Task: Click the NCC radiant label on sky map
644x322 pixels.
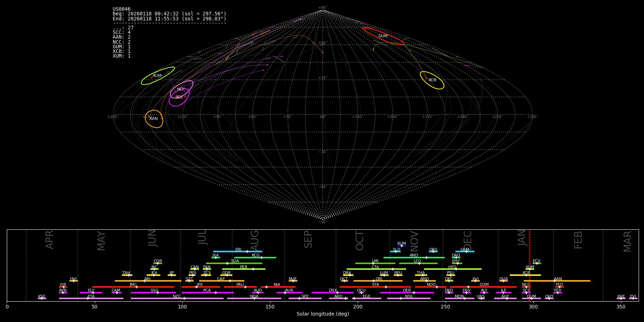Action: point(181,89)
